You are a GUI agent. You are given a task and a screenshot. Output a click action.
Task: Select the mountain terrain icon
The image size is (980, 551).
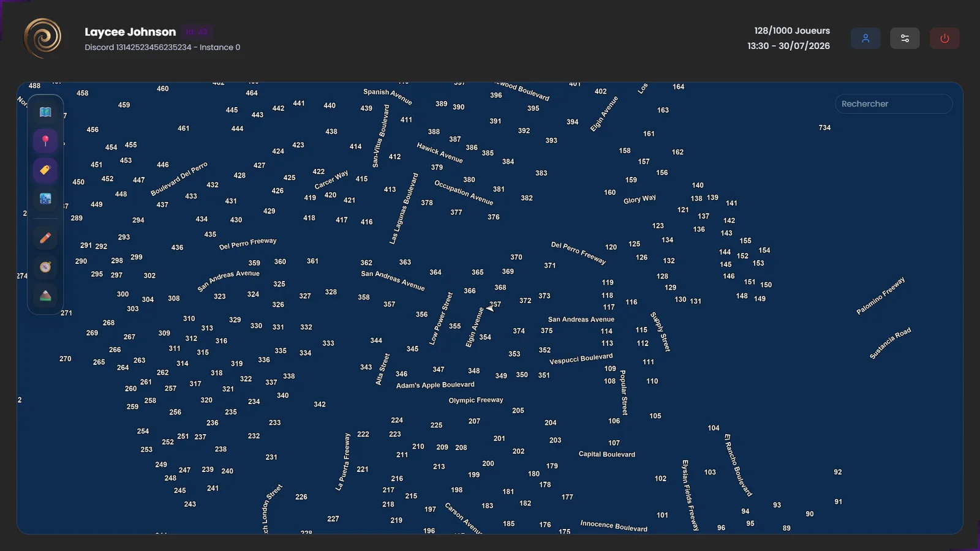pos(45,296)
